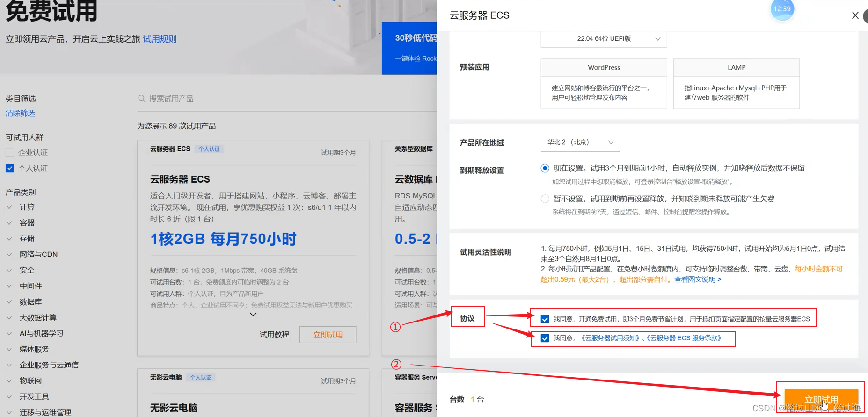Click the 30秒低代码 blue banner

409,48
